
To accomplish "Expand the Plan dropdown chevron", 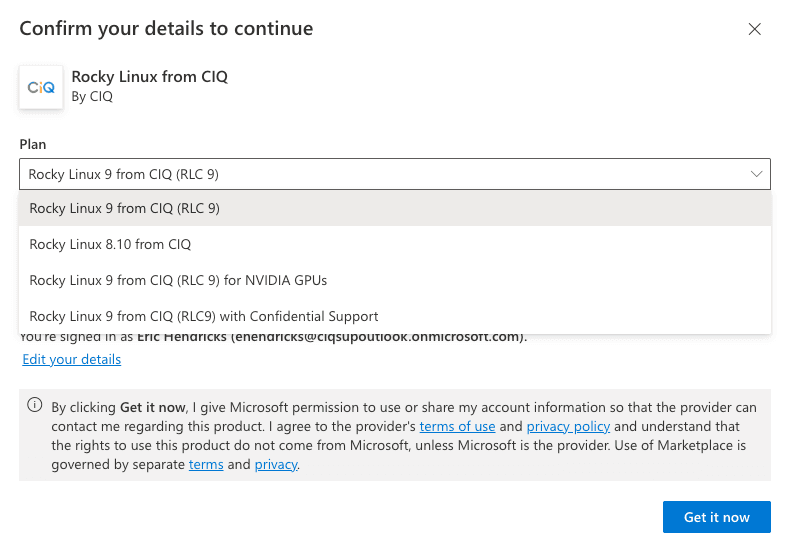I will pyautogui.click(x=756, y=174).
